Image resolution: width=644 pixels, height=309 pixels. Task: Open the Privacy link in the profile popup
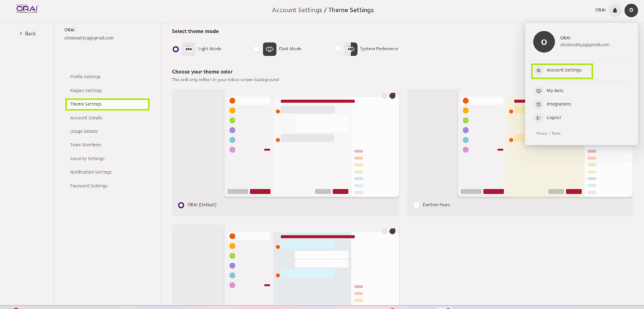[541, 133]
